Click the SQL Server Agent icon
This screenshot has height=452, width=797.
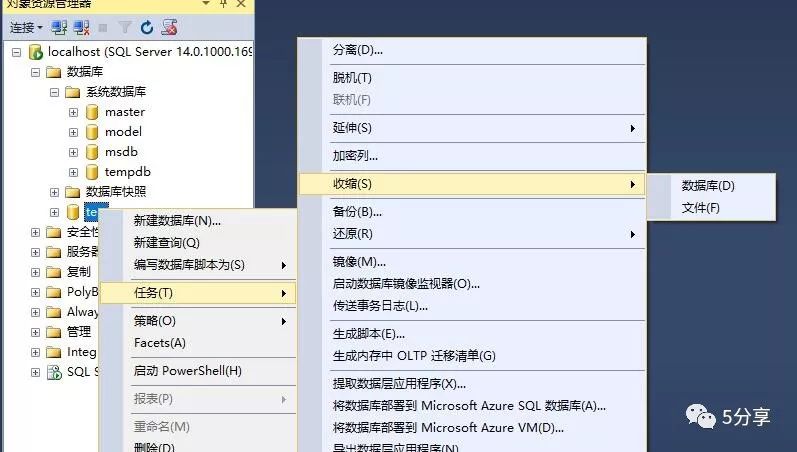coord(54,372)
